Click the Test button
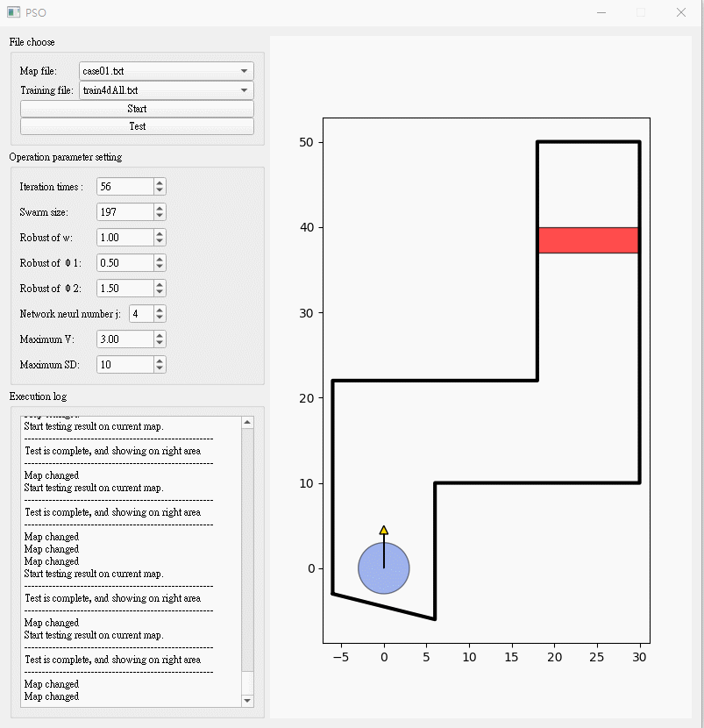Viewport: 704px width, 728px height. coord(137,126)
